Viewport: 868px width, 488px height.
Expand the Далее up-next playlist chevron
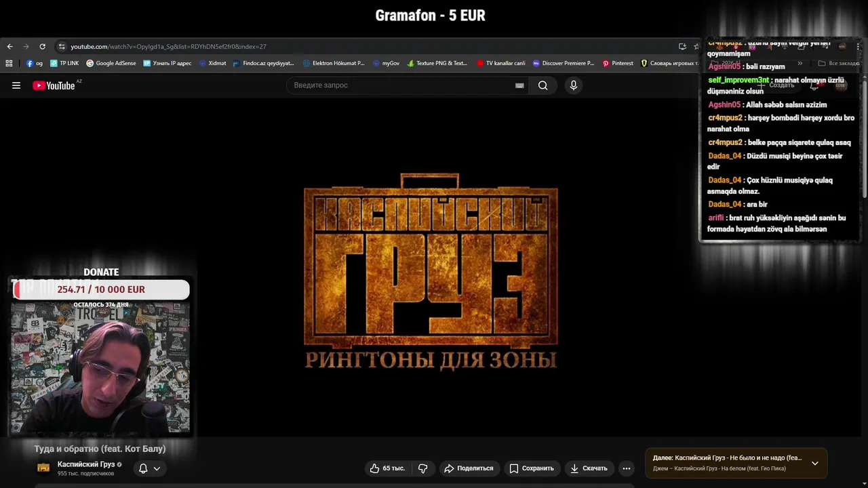tap(815, 463)
